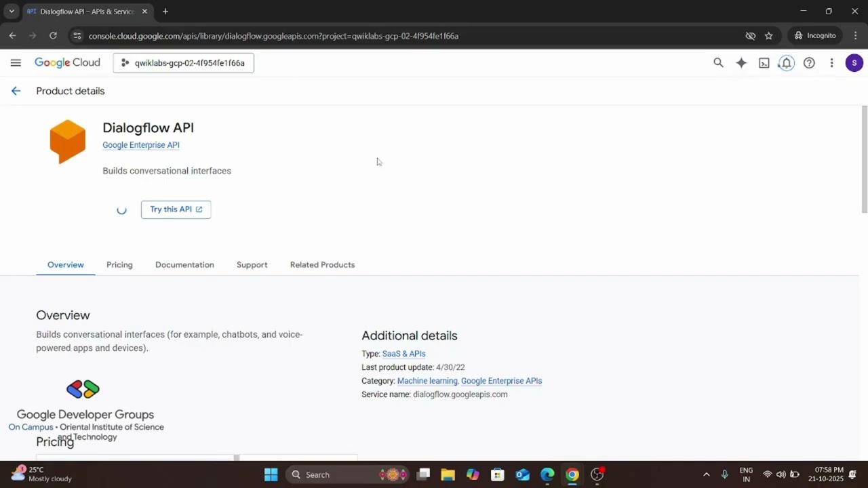Click the page vertical scrollbar
868x488 pixels.
pyautogui.click(x=864, y=159)
